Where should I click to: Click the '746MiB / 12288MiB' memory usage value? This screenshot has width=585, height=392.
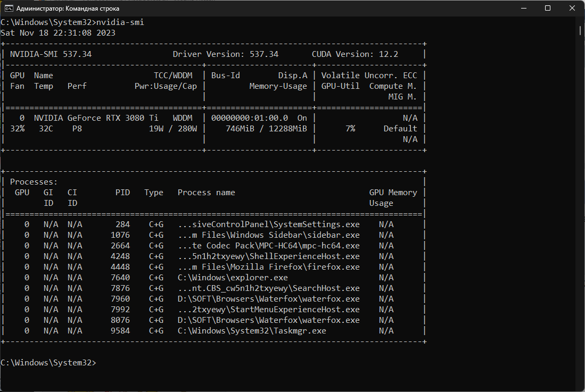coord(266,129)
